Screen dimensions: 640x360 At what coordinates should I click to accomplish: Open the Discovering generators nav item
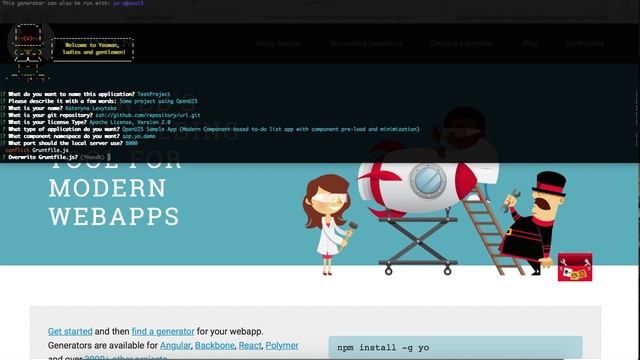pyautogui.click(x=366, y=43)
